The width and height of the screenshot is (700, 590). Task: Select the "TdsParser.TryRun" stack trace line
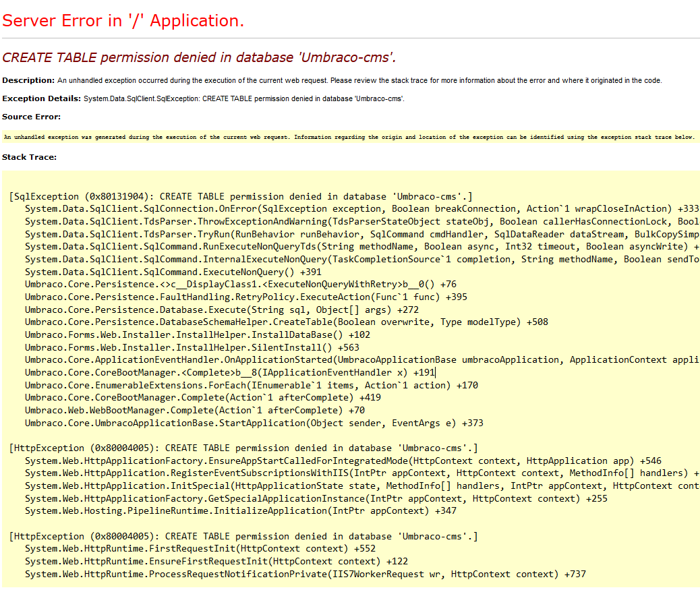coord(362,234)
